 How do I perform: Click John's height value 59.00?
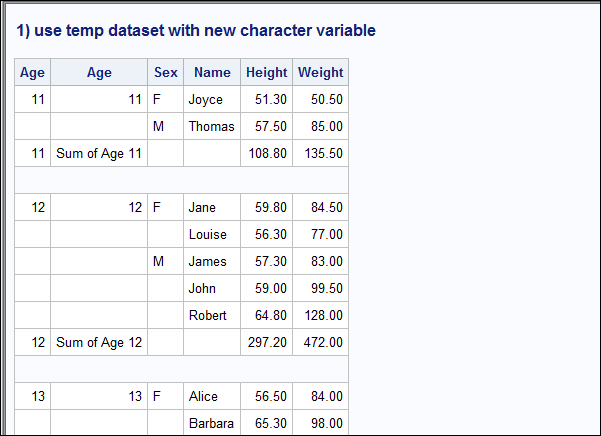tap(266, 288)
